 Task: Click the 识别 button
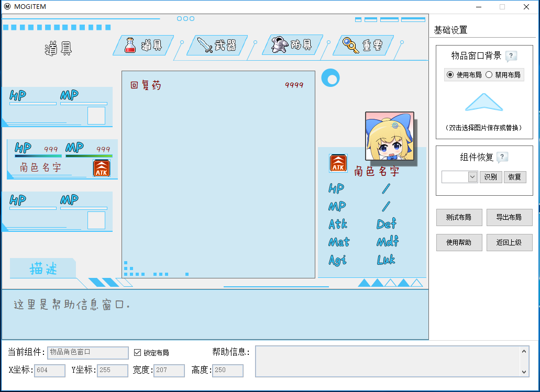pyautogui.click(x=491, y=177)
